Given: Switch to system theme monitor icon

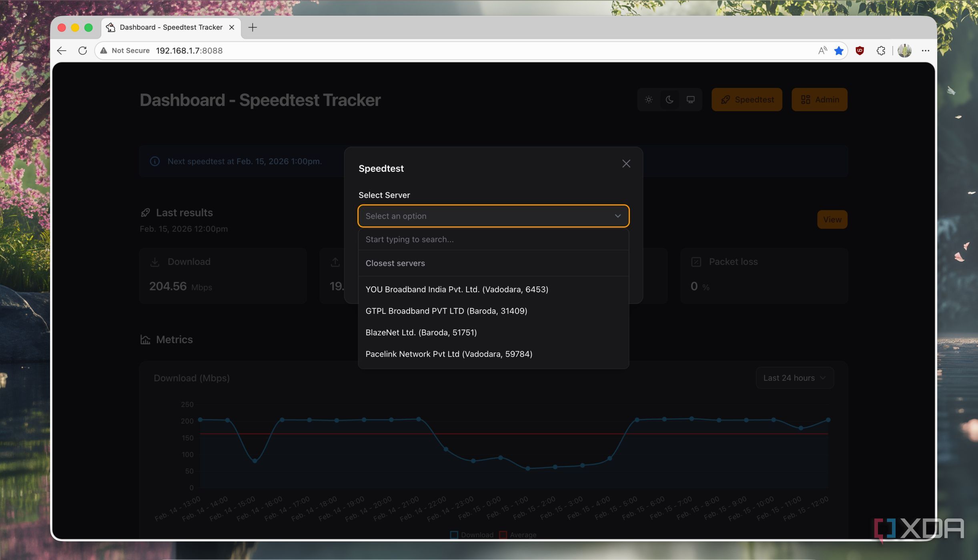Looking at the screenshot, I should pyautogui.click(x=691, y=100).
